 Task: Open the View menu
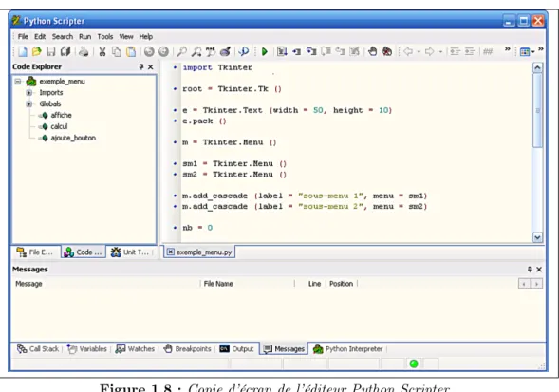pyautogui.click(x=126, y=36)
